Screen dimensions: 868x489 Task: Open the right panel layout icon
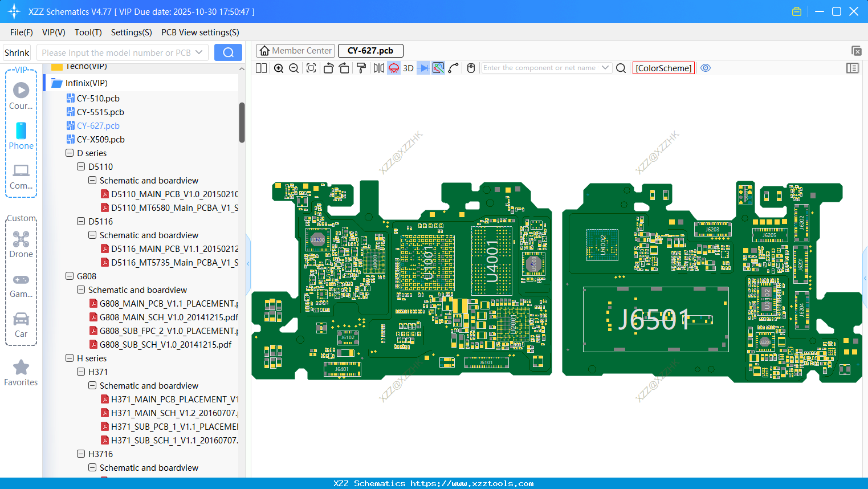(x=853, y=68)
